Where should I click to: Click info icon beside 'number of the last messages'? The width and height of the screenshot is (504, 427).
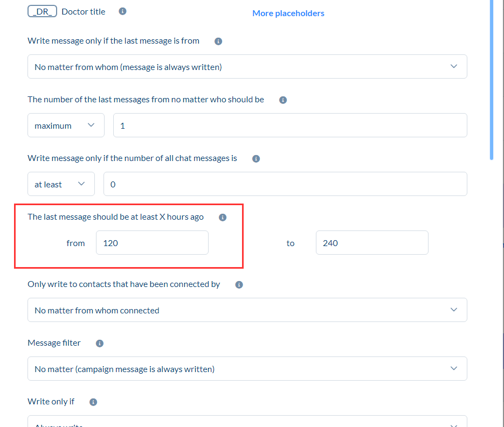[x=283, y=100]
